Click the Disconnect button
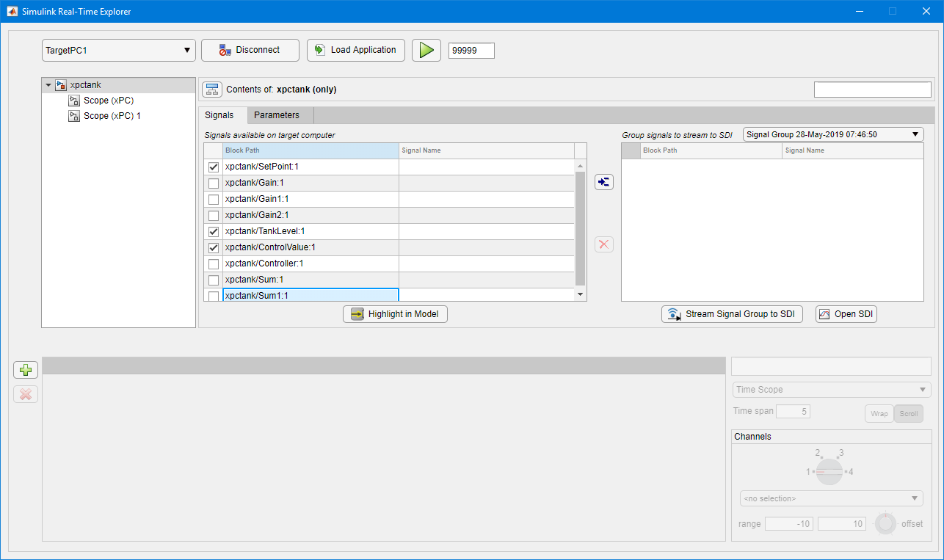 [x=250, y=50]
